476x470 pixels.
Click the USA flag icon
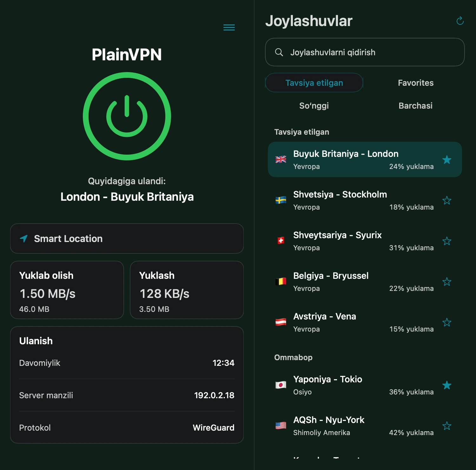click(x=281, y=426)
